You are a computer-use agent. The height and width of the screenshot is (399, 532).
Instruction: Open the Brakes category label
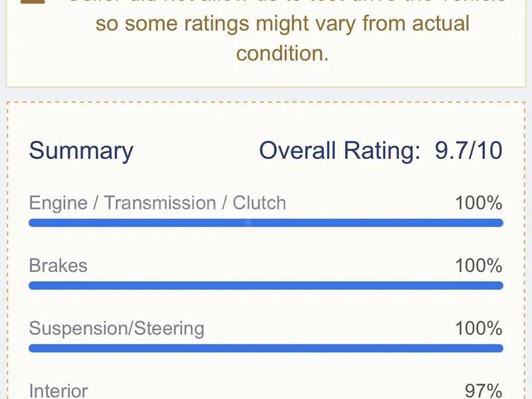tap(58, 265)
